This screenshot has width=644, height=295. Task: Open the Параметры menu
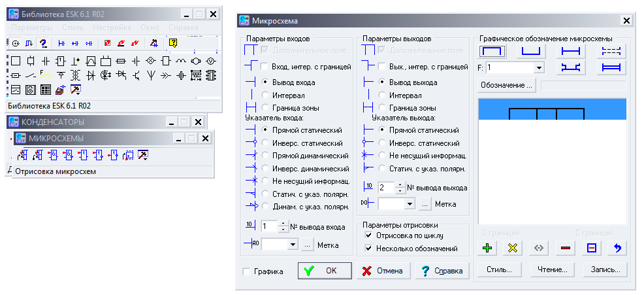[31, 28]
